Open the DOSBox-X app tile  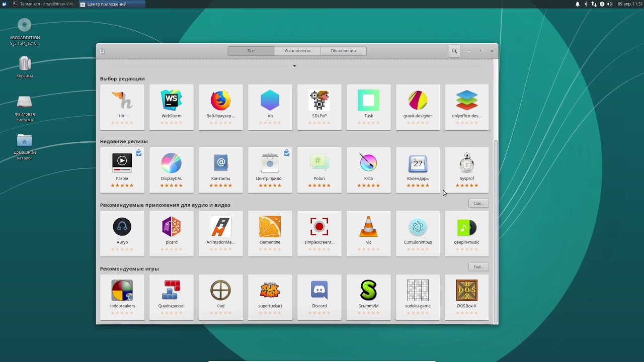click(x=467, y=298)
